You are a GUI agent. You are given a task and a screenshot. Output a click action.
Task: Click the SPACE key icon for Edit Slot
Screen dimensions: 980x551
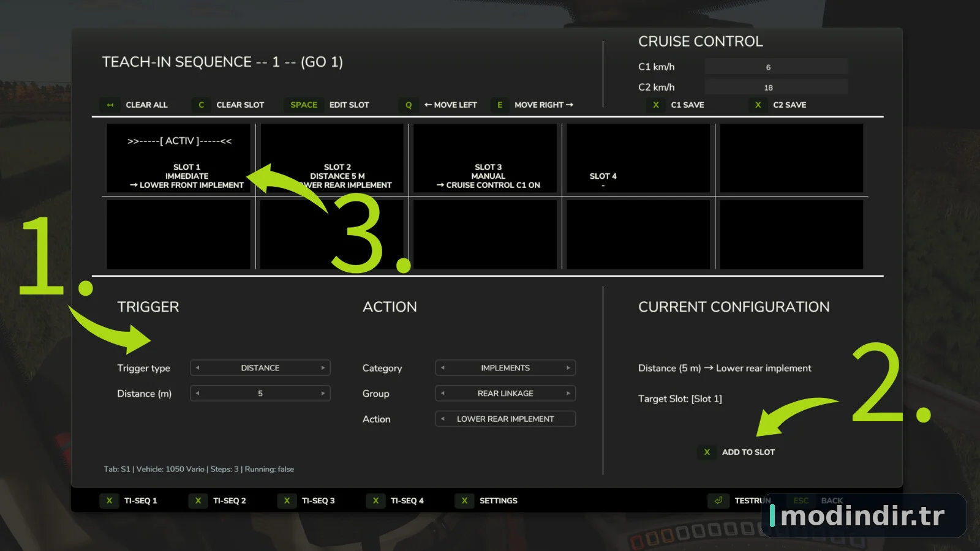(x=304, y=105)
